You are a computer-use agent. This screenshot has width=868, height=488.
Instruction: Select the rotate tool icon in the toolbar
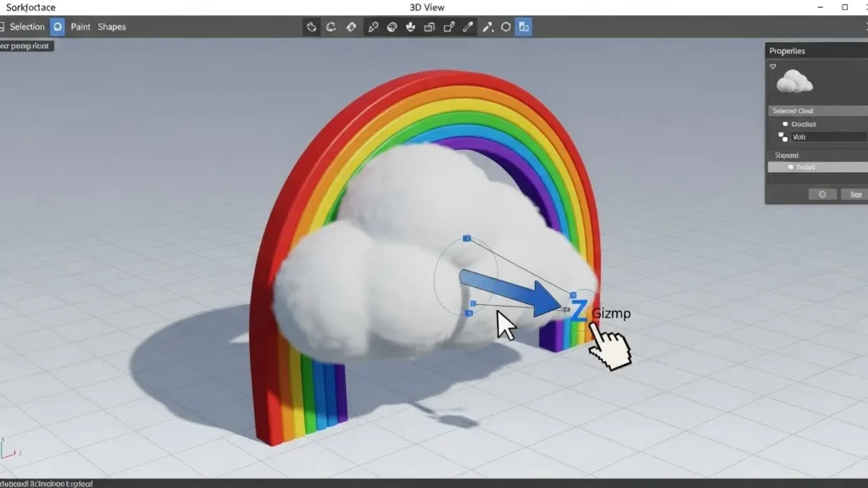tap(332, 26)
